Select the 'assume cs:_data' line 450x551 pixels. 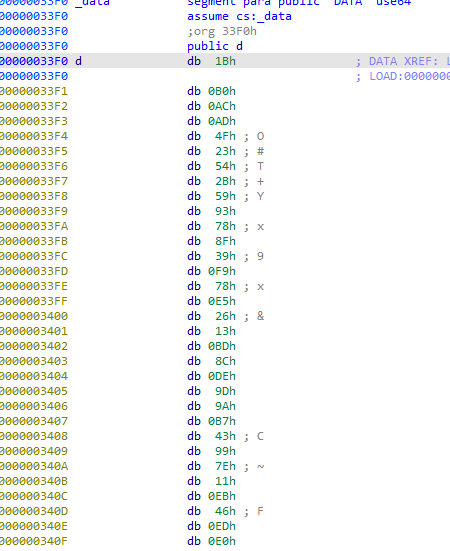[239, 17]
